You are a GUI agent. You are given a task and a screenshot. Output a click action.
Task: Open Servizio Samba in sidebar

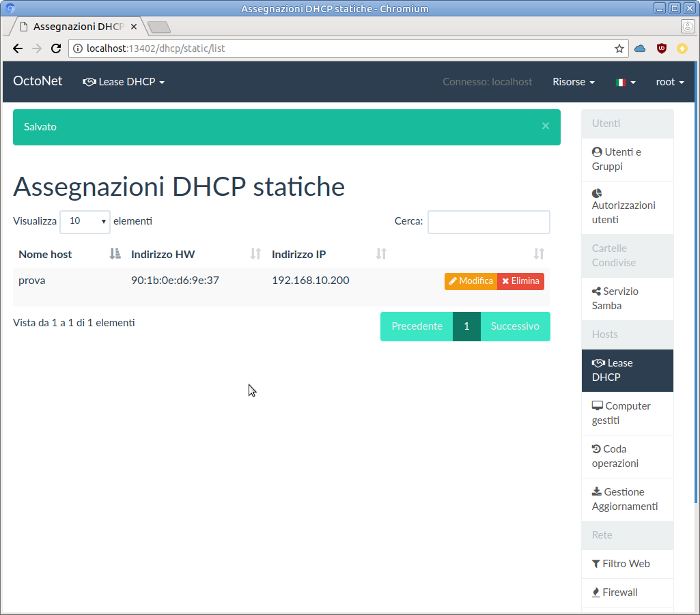pyautogui.click(x=627, y=298)
